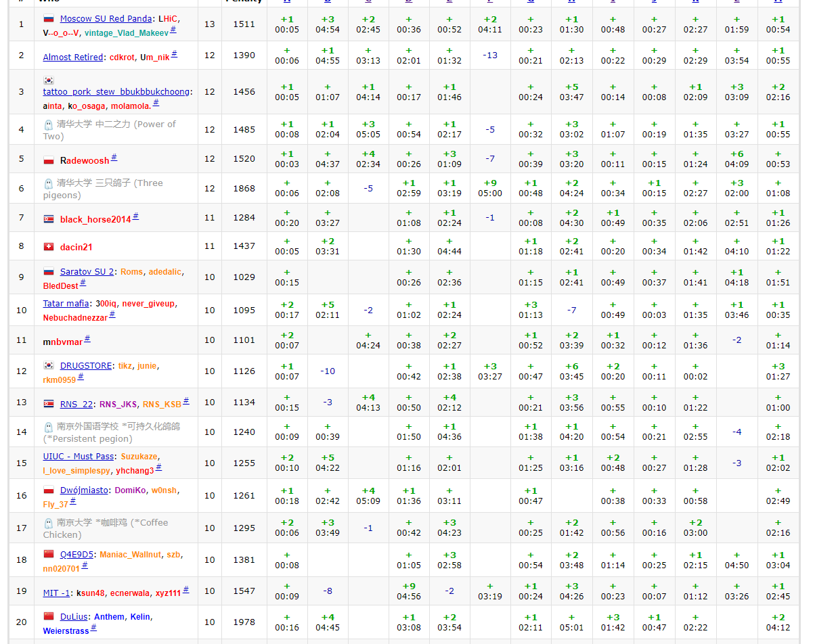Open the mnbvmar user profile
Screen dimensions: 813x644
point(62,342)
